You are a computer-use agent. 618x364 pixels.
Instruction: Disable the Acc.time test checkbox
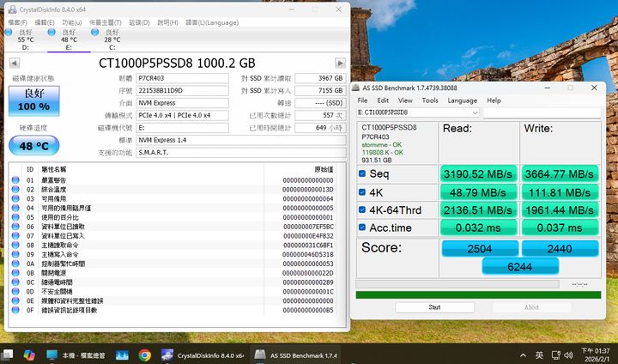click(x=363, y=228)
